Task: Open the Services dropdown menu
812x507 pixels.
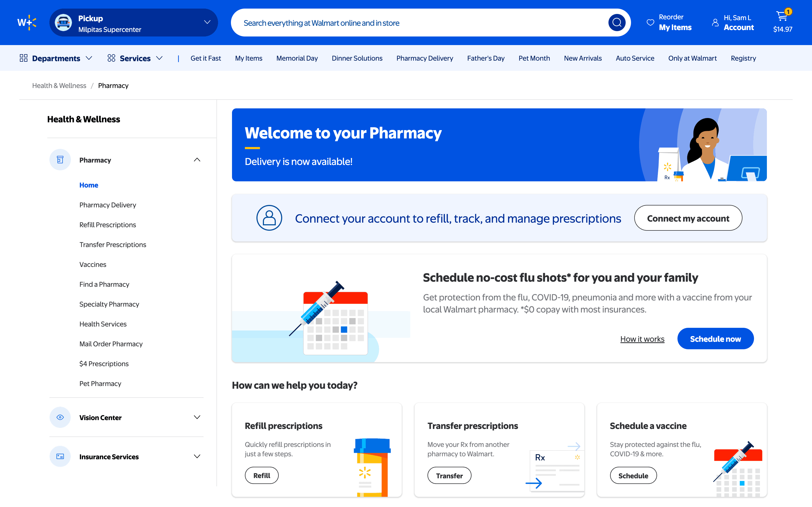Action: (135, 58)
